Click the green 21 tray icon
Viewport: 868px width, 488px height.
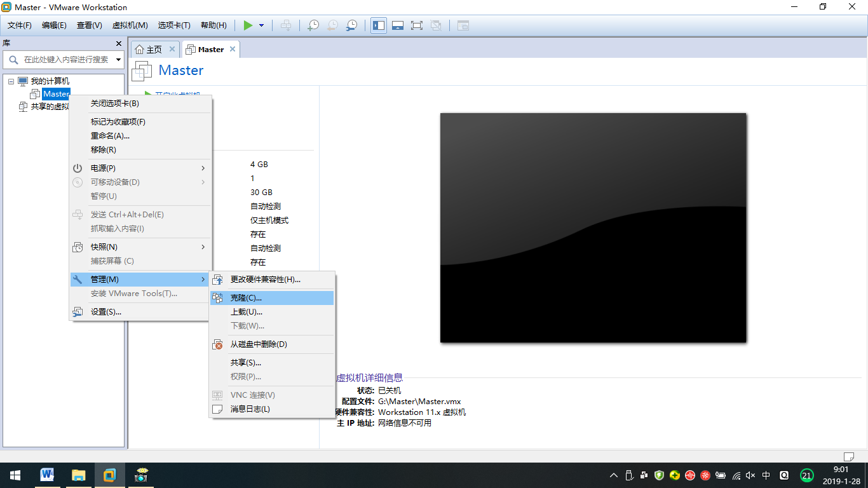[x=807, y=475]
